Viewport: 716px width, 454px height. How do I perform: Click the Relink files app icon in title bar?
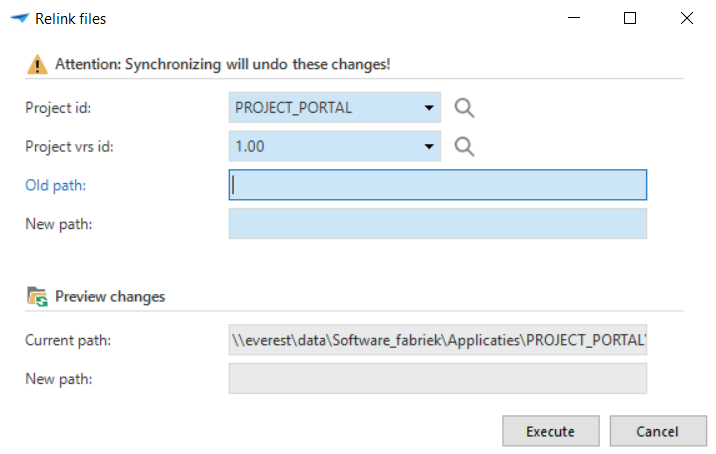pos(19,18)
